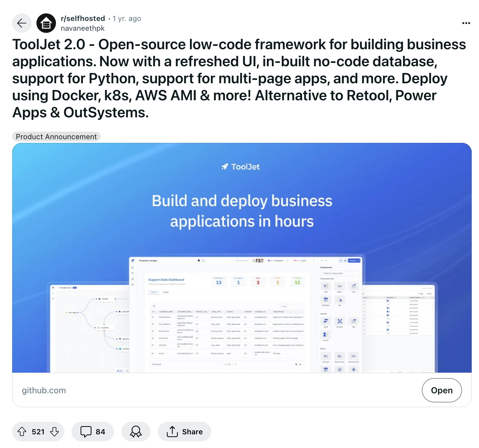
Task: Click the 521 vote score
Action: (38, 432)
